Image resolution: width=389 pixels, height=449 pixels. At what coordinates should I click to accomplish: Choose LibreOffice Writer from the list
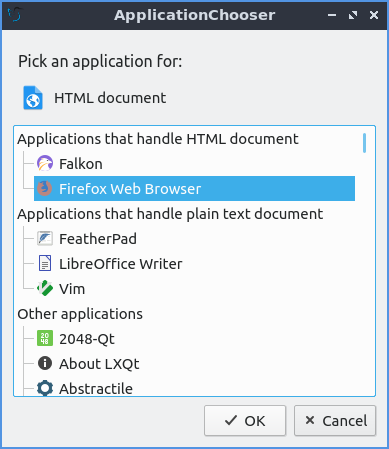(121, 264)
